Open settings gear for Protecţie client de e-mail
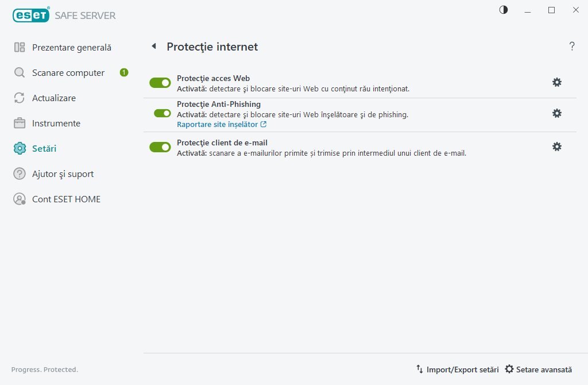This screenshot has height=385, width=588. 556,147
